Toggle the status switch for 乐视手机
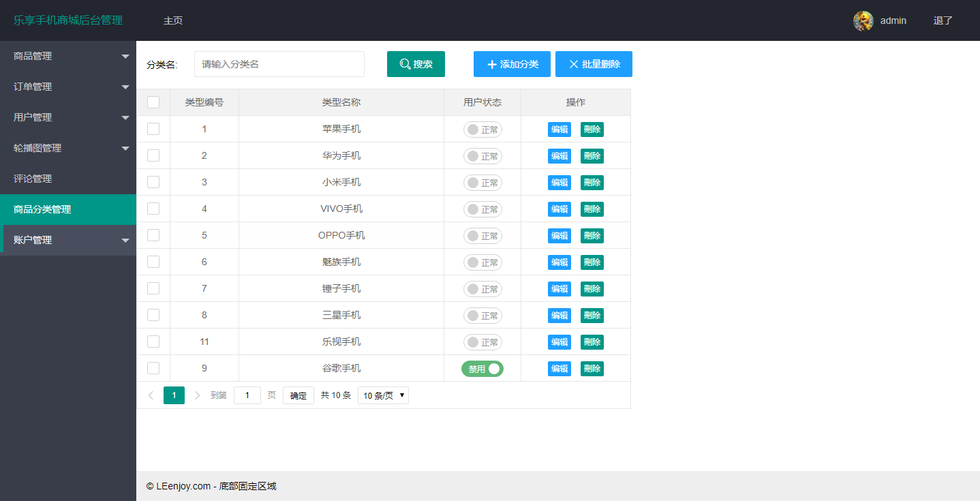 tap(483, 342)
